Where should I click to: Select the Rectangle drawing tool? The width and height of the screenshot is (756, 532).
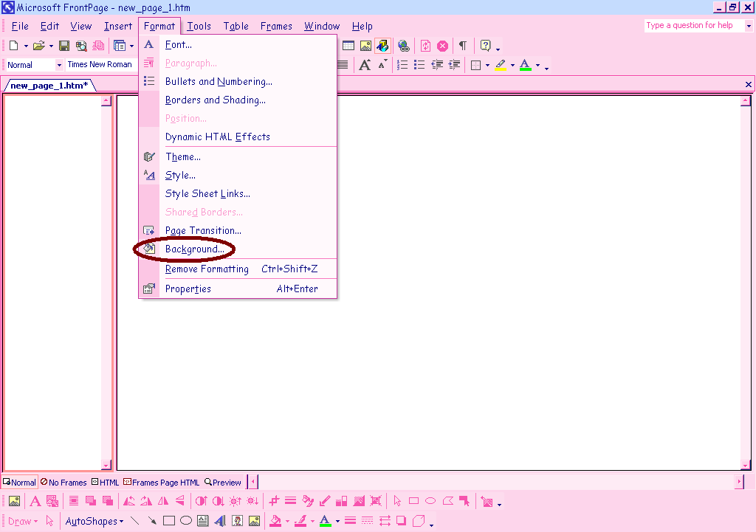(x=169, y=521)
